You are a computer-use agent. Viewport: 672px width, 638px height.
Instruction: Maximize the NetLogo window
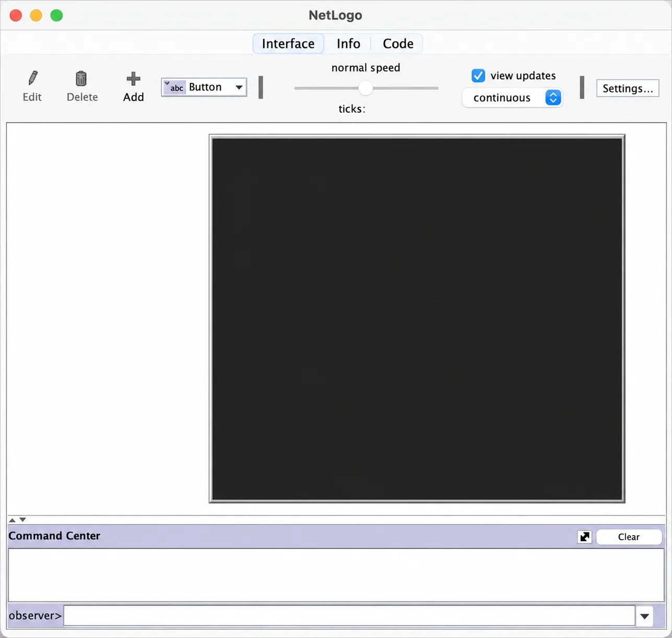tap(56, 16)
